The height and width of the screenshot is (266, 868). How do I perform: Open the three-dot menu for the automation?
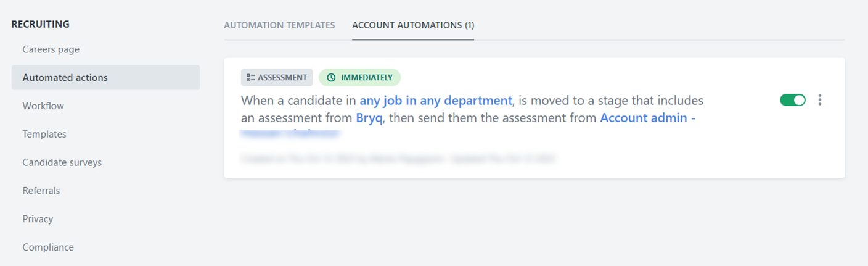[819, 100]
